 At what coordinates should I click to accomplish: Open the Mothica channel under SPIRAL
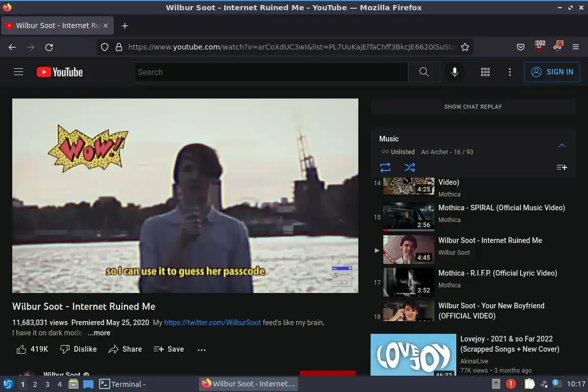coord(449,220)
